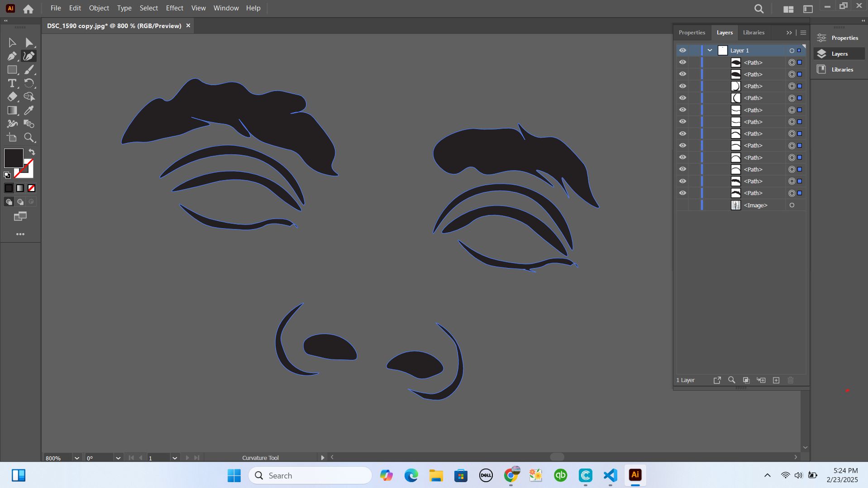The height and width of the screenshot is (488, 868).
Task: Select the Curvature tool in toolbar
Action: pyautogui.click(x=29, y=56)
